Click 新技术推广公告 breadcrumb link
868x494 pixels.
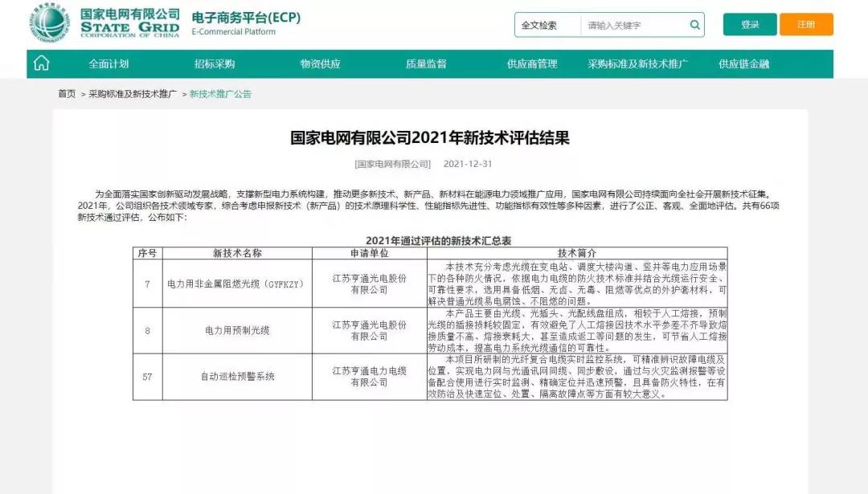click(220, 94)
